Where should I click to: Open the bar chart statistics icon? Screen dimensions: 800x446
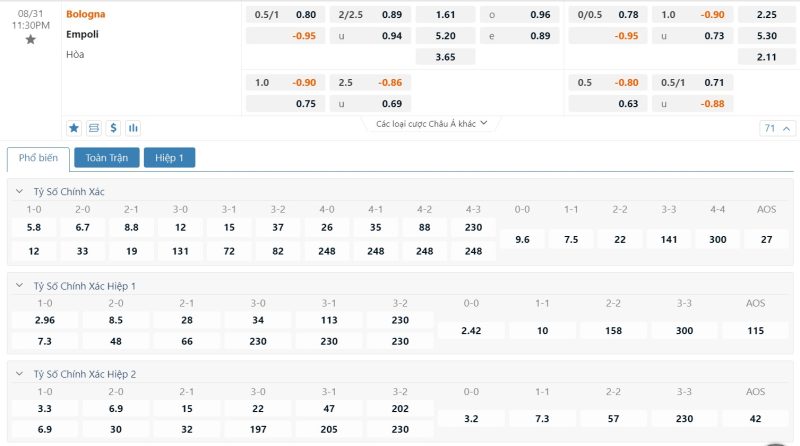tap(133, 128)
